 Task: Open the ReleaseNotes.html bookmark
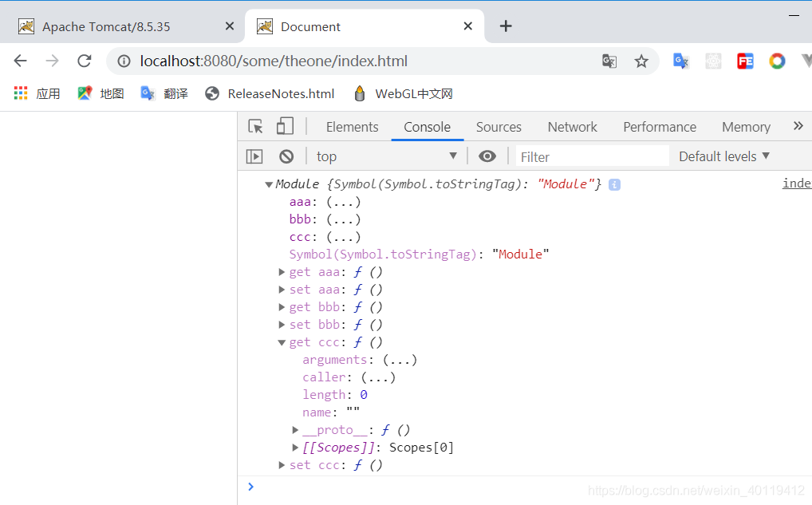click(x=270, y=94)
